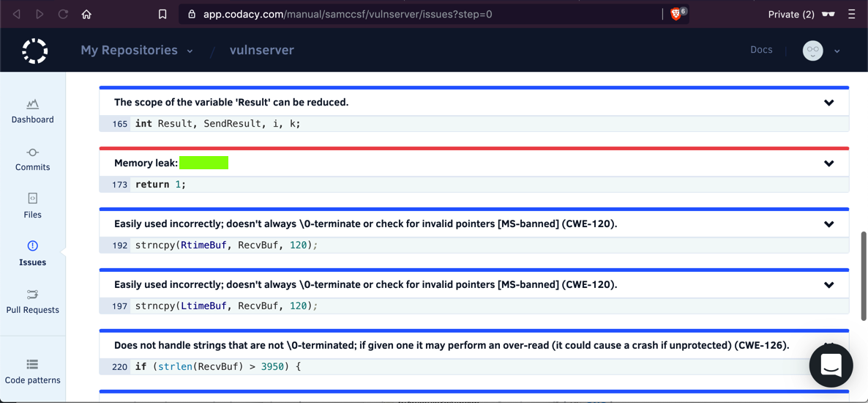Open the Docs link
This screenshot has height=403, width=868.
[x=761, y=50]
